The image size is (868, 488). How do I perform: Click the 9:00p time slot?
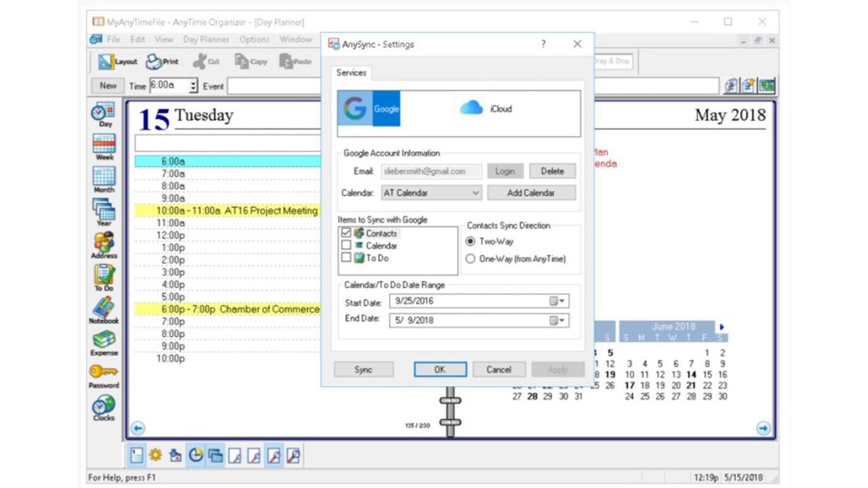click(228, 346)
